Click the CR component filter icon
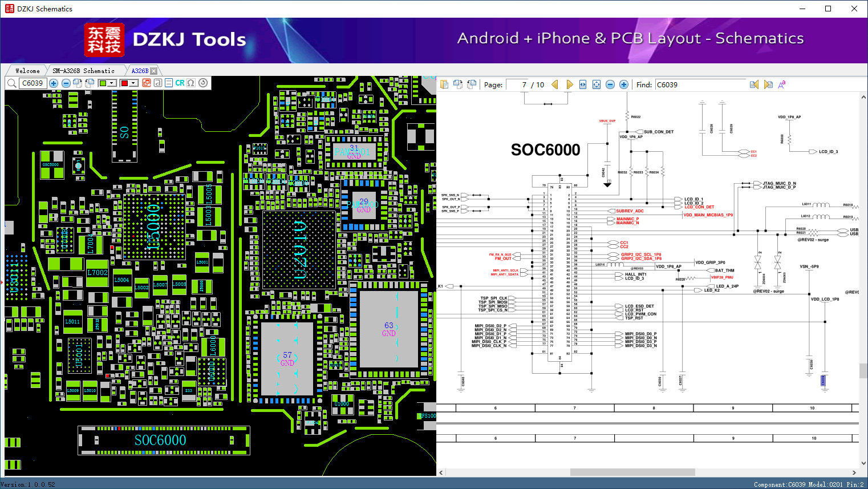 tap(180, 83)
